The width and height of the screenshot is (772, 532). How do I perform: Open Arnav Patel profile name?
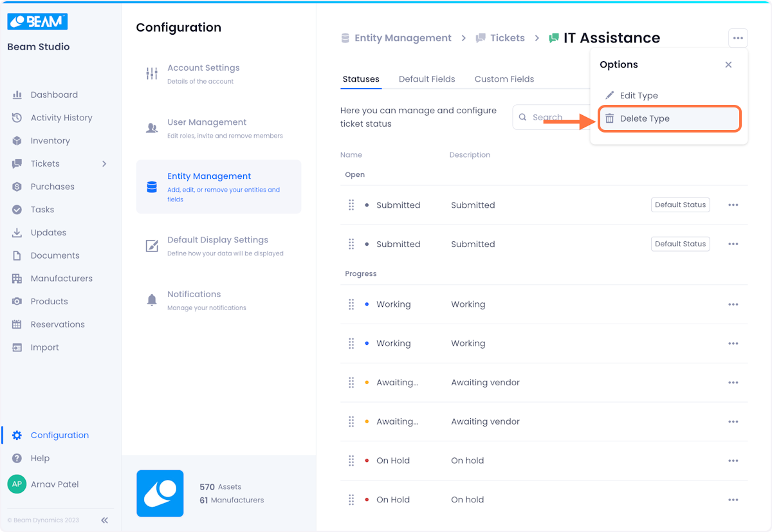pyautogui.click(x=55, y=484)
